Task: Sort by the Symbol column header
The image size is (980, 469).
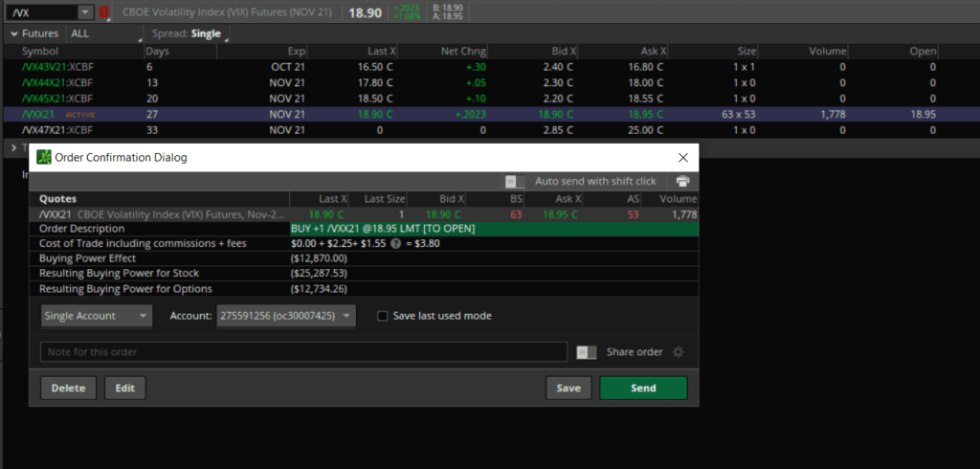Action: point(40,52)
